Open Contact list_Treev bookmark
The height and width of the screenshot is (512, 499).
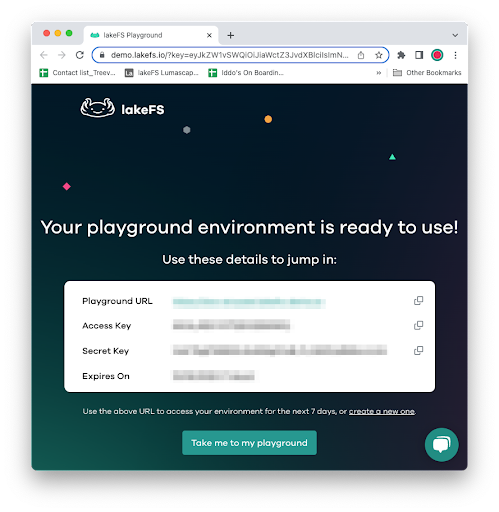point(77,73)
